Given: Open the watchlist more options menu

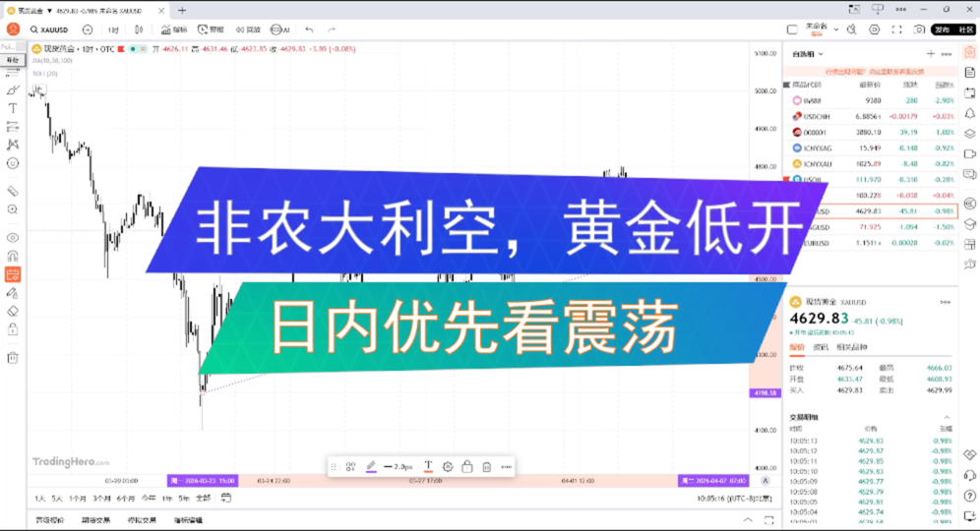Looking at the screenshot, I should (x=947, y=54).
